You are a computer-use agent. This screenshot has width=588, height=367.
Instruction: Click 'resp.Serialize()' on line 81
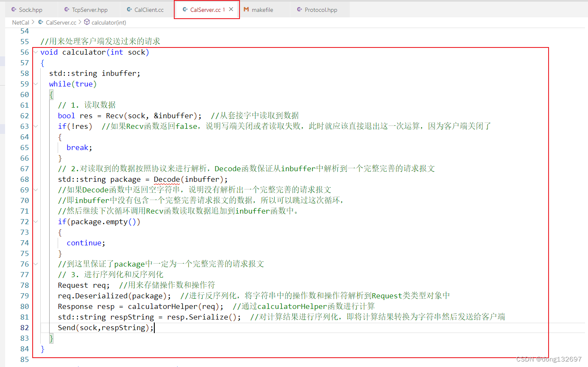tap(202, 317)
